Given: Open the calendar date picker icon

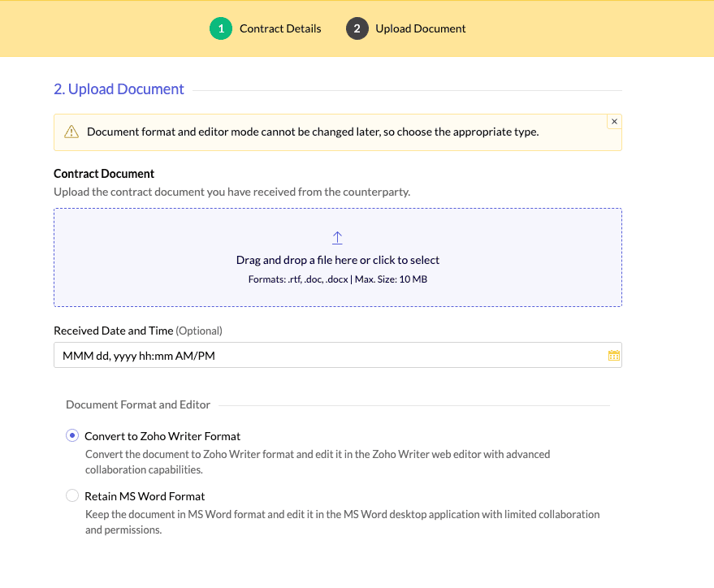Looking at the screenshot, I should (x=613, y=356).
